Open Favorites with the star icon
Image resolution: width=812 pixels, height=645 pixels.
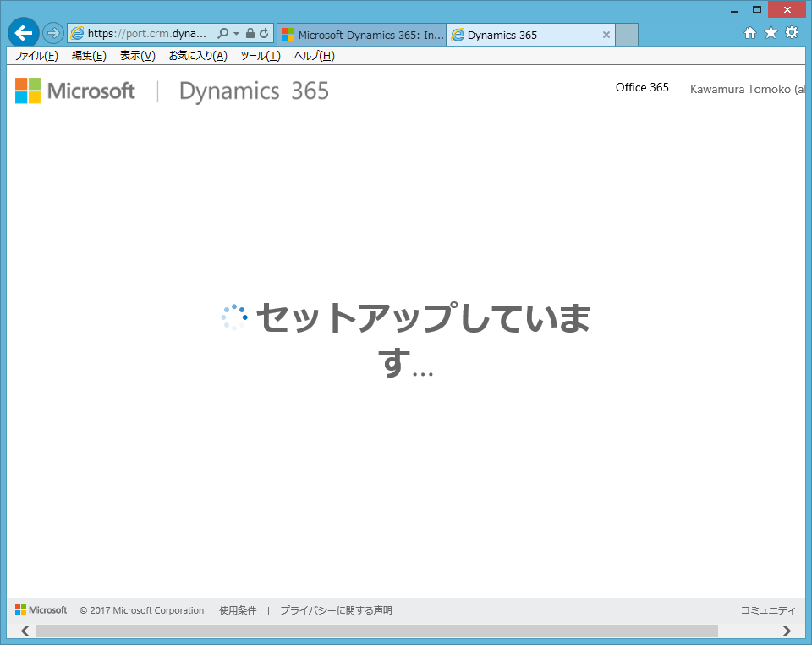coord(771,33)
